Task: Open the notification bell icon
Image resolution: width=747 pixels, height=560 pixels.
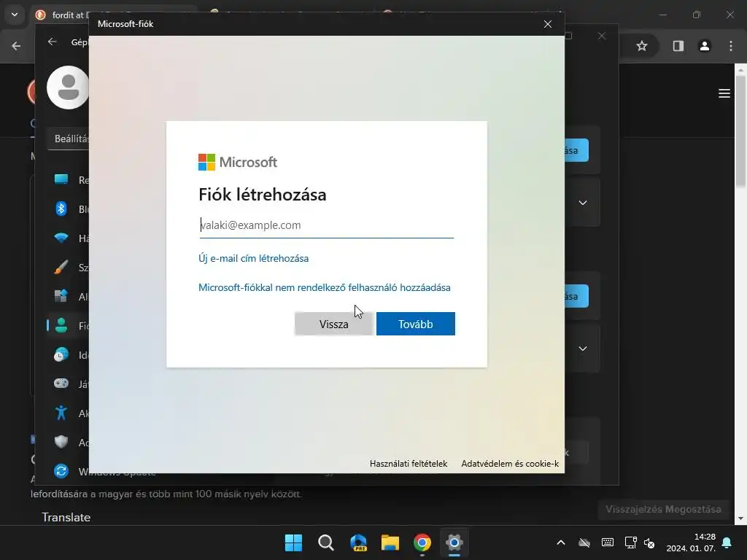Action: pos(727,542)
